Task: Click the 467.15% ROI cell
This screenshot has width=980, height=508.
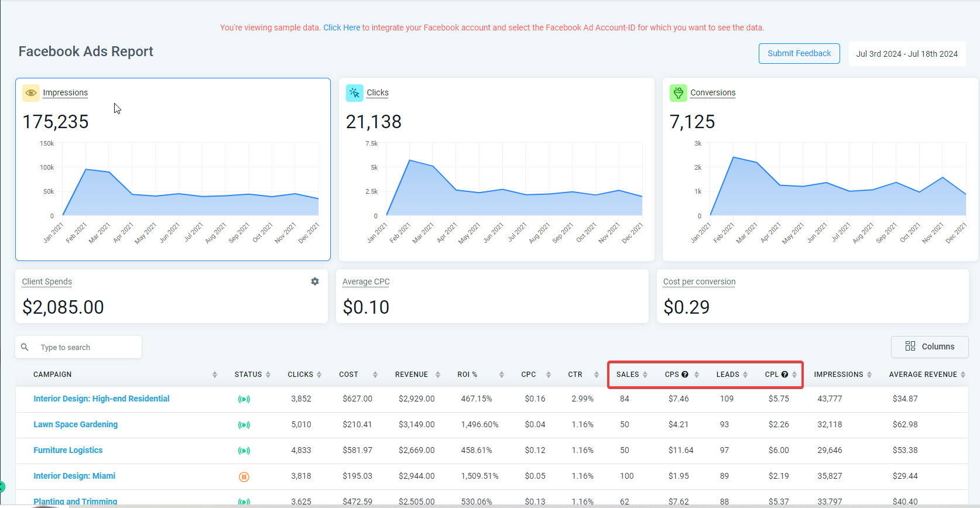Action: tap(476, 399)
